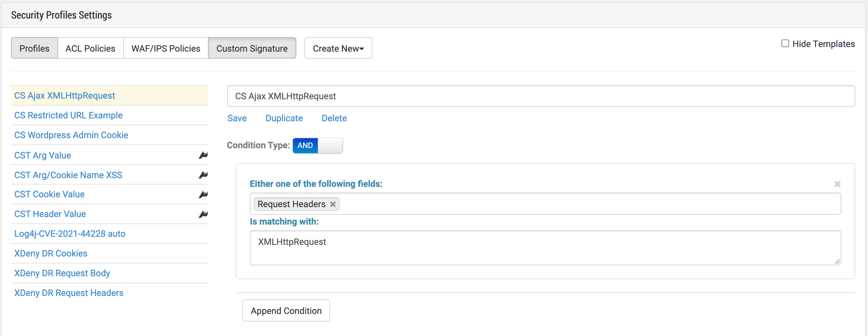Click the icon beside CST Cookie Value

203,194
